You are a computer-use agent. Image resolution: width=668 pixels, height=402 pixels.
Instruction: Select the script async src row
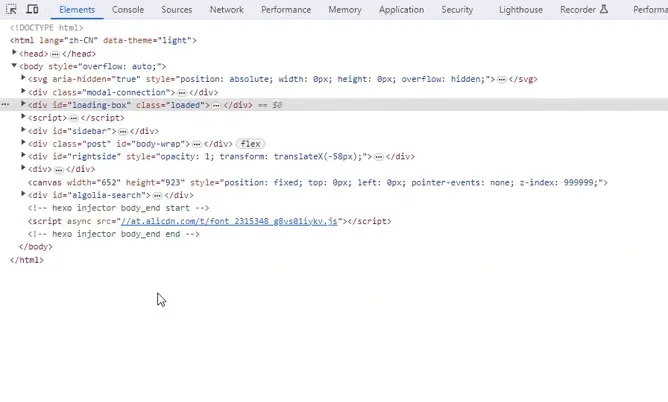[x=210, y=221]
